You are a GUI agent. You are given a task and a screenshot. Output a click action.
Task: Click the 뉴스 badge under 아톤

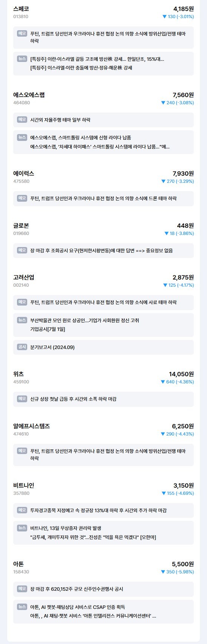(22, 607)
